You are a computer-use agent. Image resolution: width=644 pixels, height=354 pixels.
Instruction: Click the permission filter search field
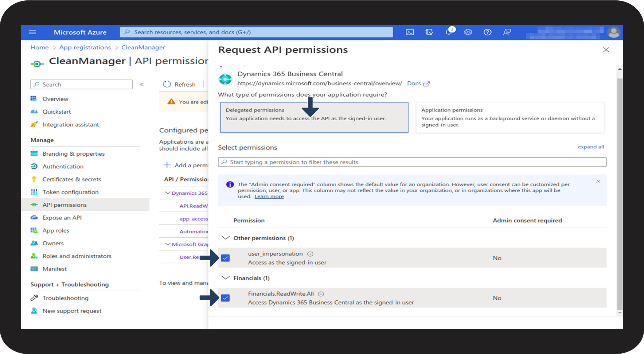(412, 162)
